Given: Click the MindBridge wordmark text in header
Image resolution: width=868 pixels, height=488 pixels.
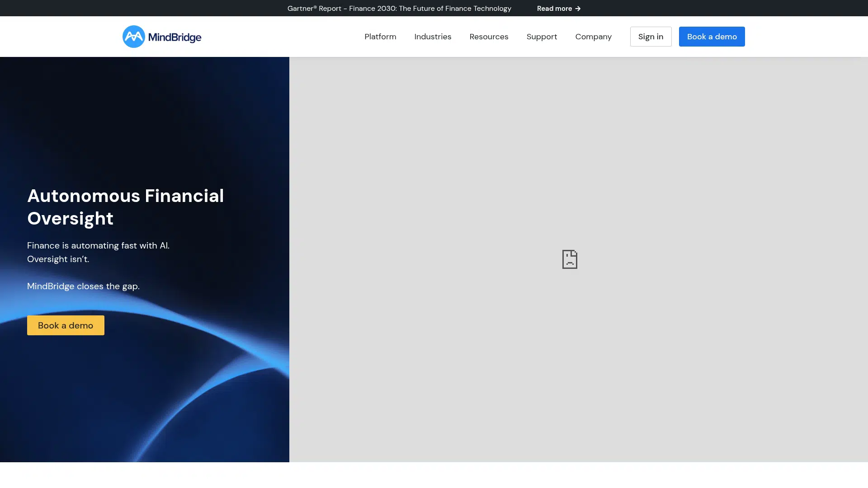Looking at the screenshot, I should 175,38.
